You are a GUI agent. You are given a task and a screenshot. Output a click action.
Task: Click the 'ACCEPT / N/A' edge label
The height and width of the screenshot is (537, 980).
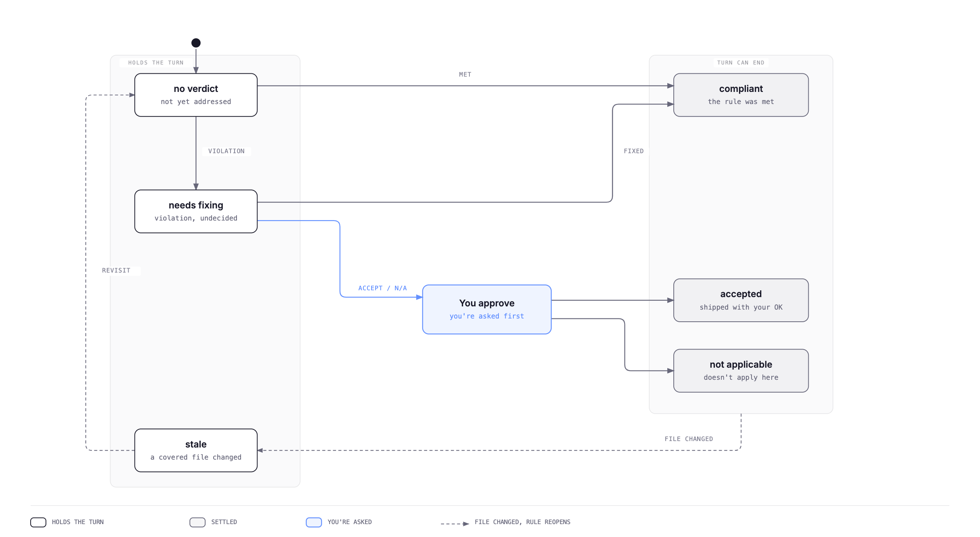382,288
